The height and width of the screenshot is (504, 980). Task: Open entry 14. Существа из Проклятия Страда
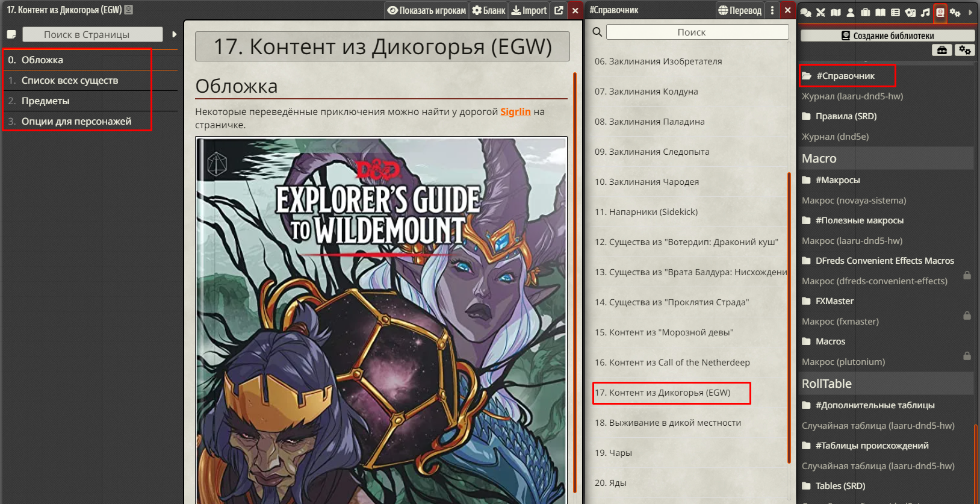[689, 302]
